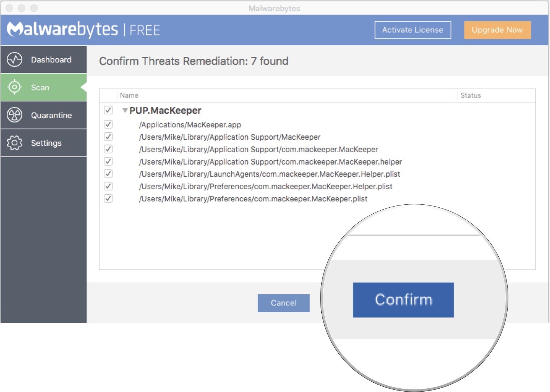The width and height of the screenshot is (550, 392).
Task: Select the Preferences/com.mackeeper.MacKeeper.plist path
Action: click(x=253, y=199)
